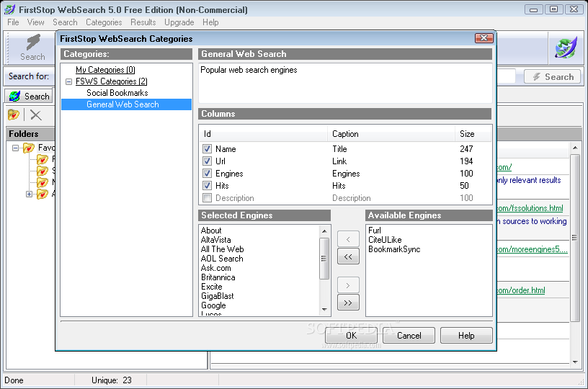Select CiteULike in Available Engines
This screenshot has height=389, width=588.
coord(385,240)
